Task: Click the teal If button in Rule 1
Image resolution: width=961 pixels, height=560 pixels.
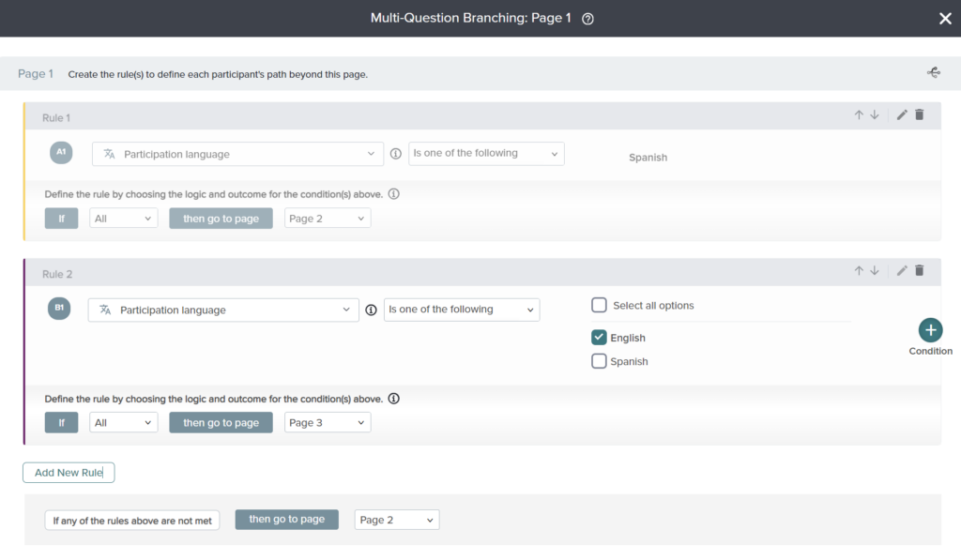Action: click(61, 218)
